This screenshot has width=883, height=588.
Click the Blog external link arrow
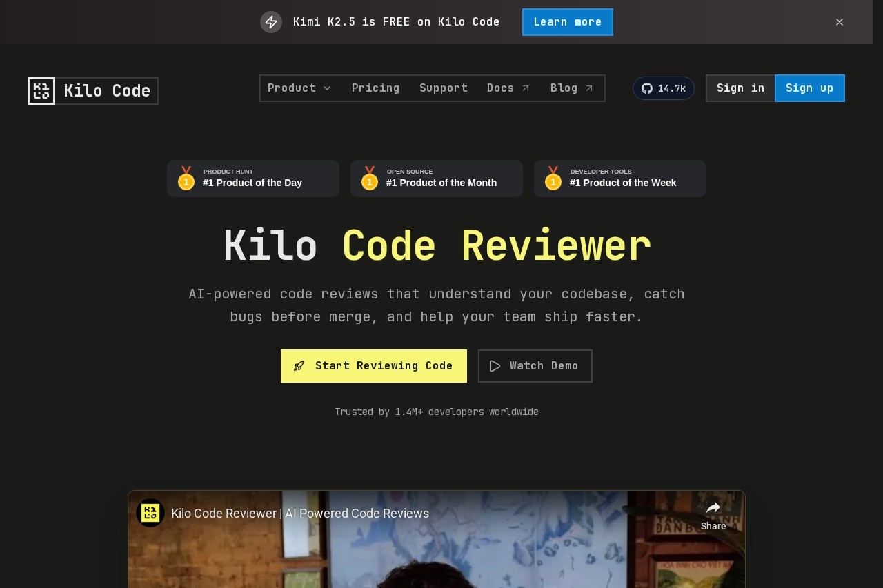click(589, 88)
